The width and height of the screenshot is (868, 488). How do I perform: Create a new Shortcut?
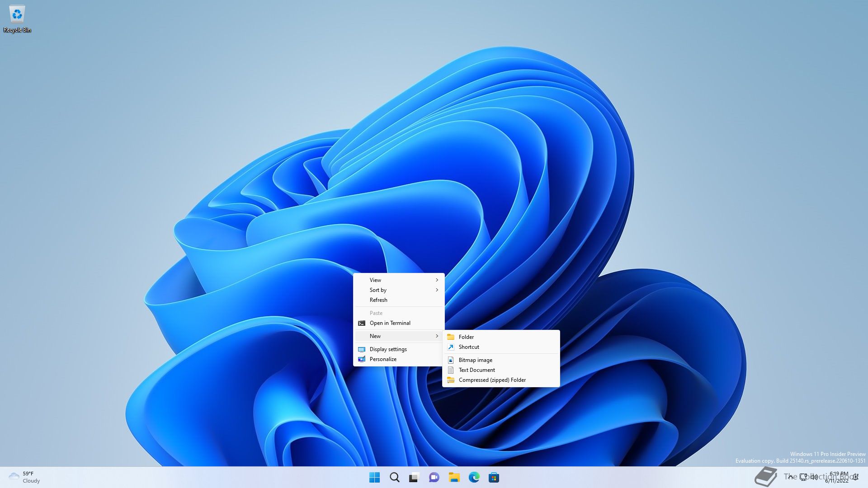click(x=501, y=347)
